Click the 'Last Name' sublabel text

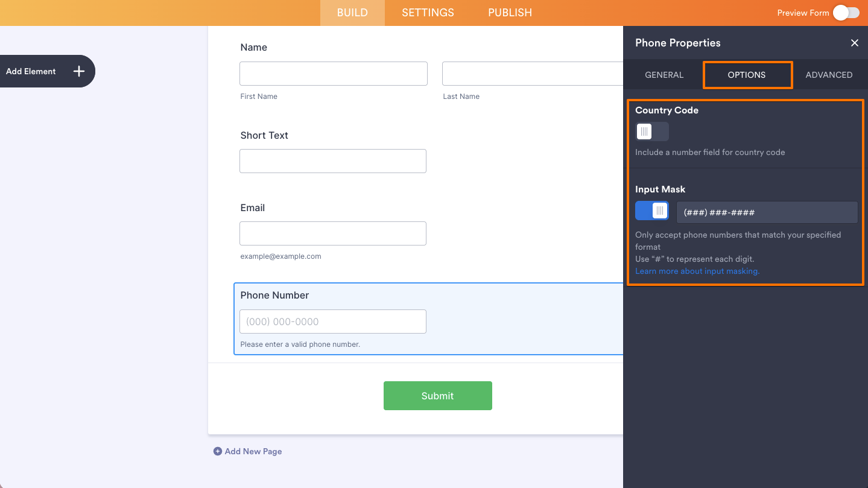click(461, 97)
